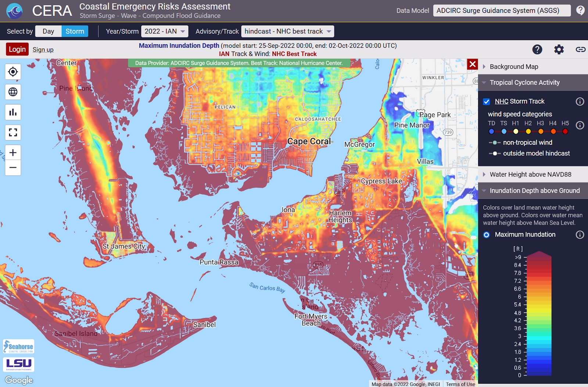Toggle fullscreen map icon
The image size is (588, 387).
(x=13, y=132)
